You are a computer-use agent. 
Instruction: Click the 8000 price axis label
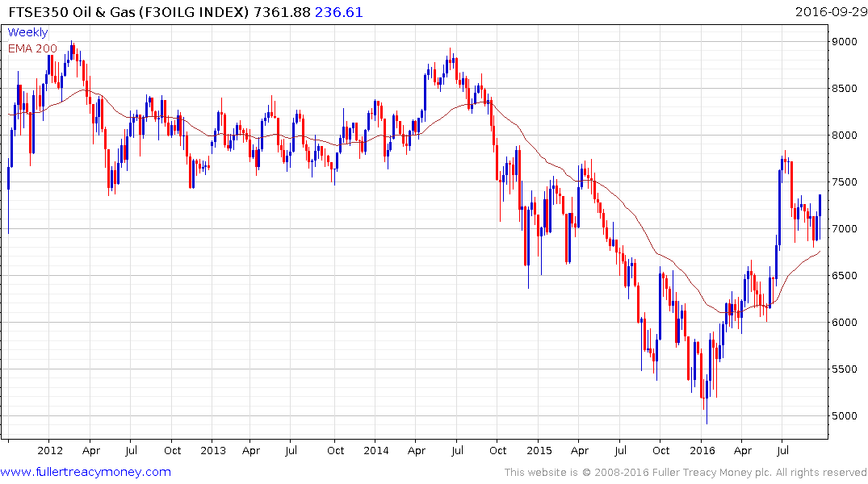(845, 135)
